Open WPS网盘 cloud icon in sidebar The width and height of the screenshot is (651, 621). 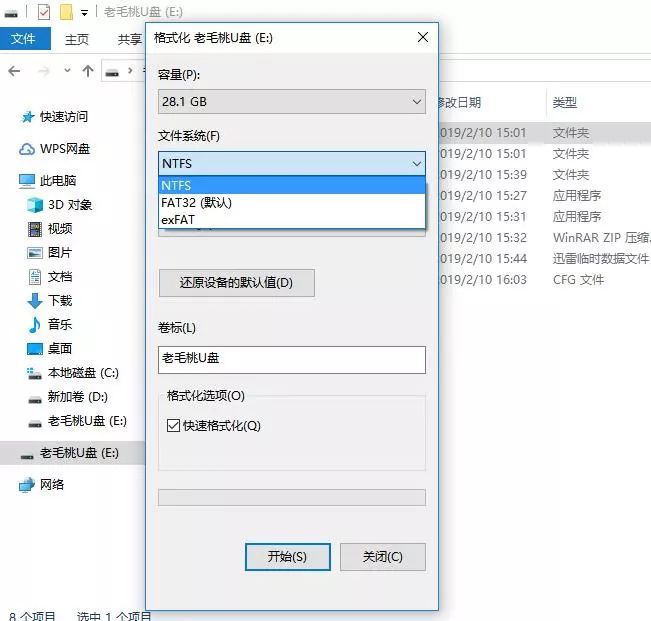click(x=28, y=149)
